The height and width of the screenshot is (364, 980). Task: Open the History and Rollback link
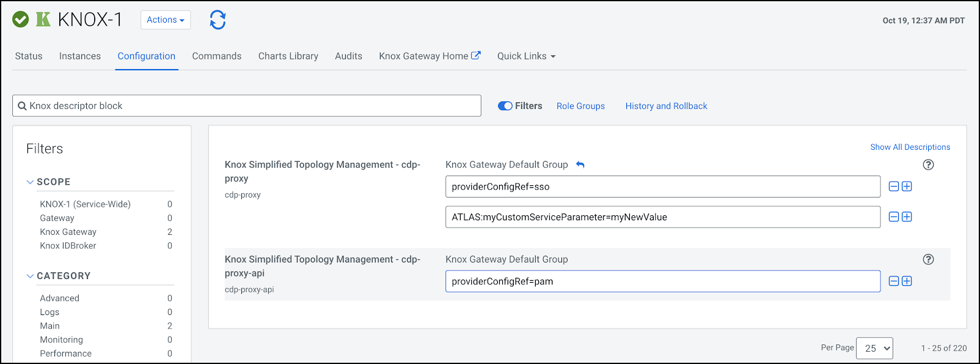click(666, 106)
